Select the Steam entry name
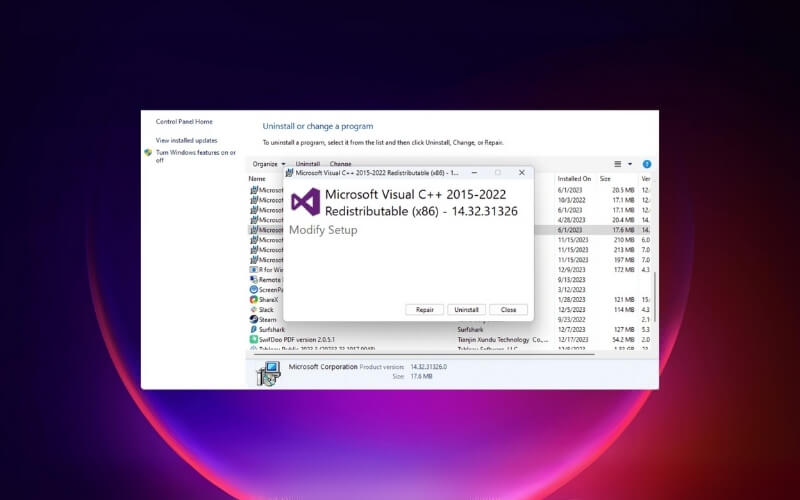The width and height of the screenshot is (800, 500). point(267,319)
